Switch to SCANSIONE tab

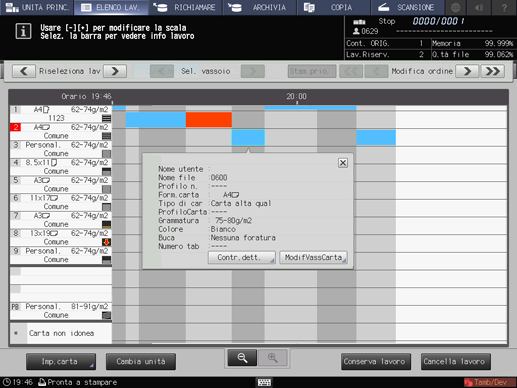(407, 7)
